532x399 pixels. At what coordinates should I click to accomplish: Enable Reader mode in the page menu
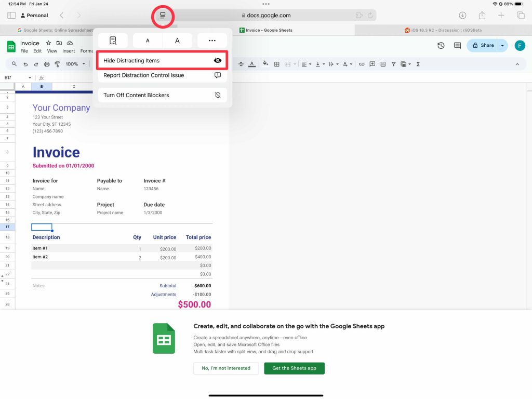(113, 40)
